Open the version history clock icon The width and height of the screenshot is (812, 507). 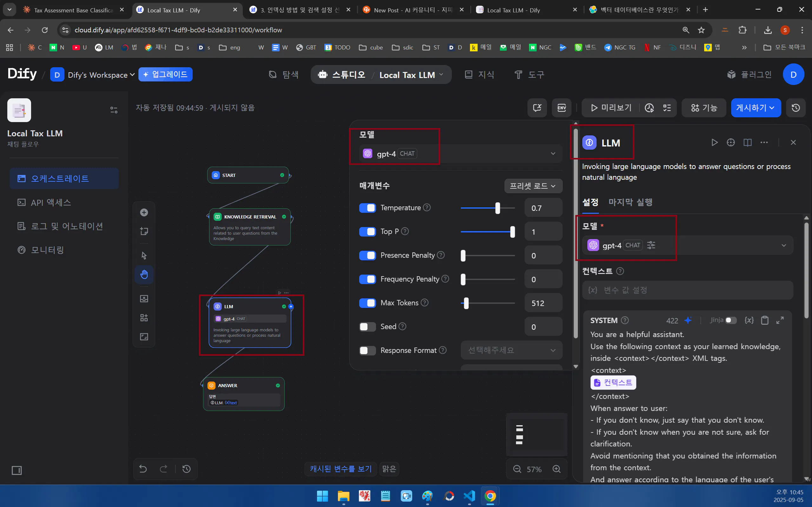(795, 107)
